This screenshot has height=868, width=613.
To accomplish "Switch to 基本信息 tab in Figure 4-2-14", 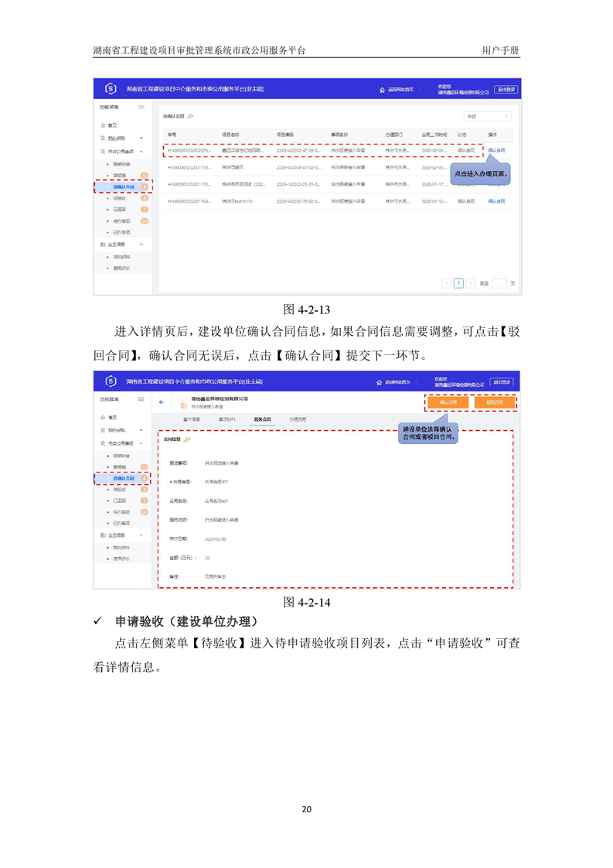I will [x=192, y=419].
